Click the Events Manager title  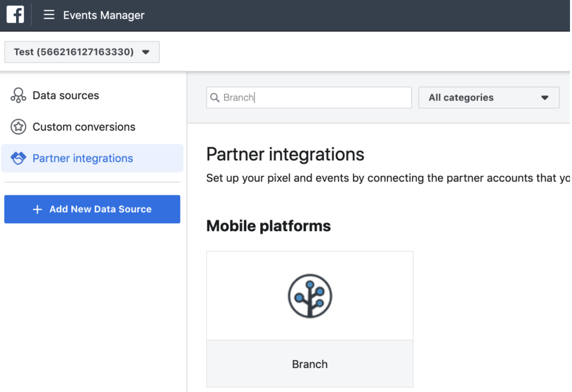pos(104,15)
